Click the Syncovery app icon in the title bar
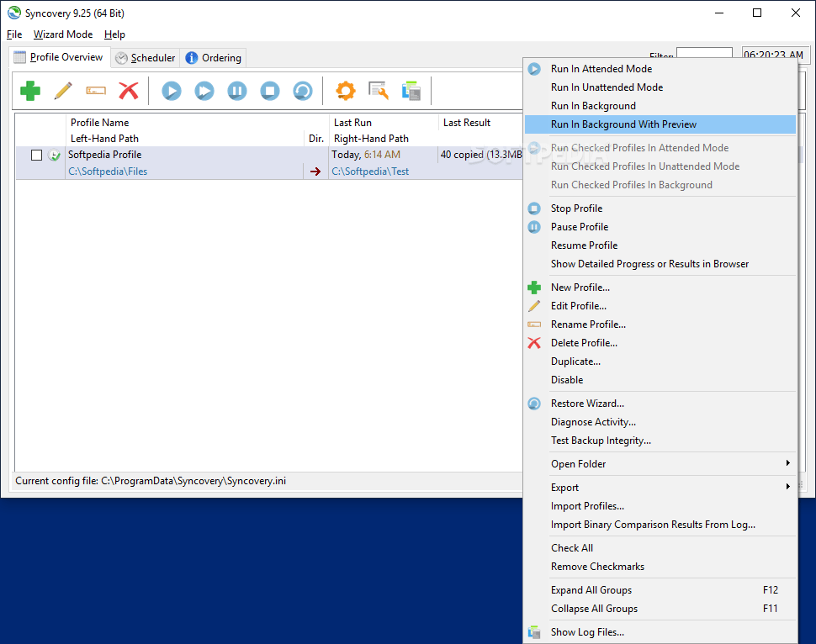 tap(14, 13)
